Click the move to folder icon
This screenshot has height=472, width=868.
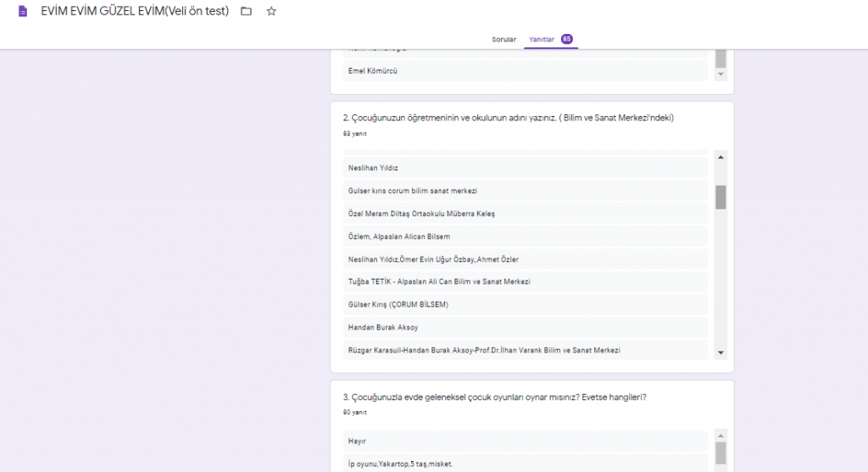click(246, 12)
